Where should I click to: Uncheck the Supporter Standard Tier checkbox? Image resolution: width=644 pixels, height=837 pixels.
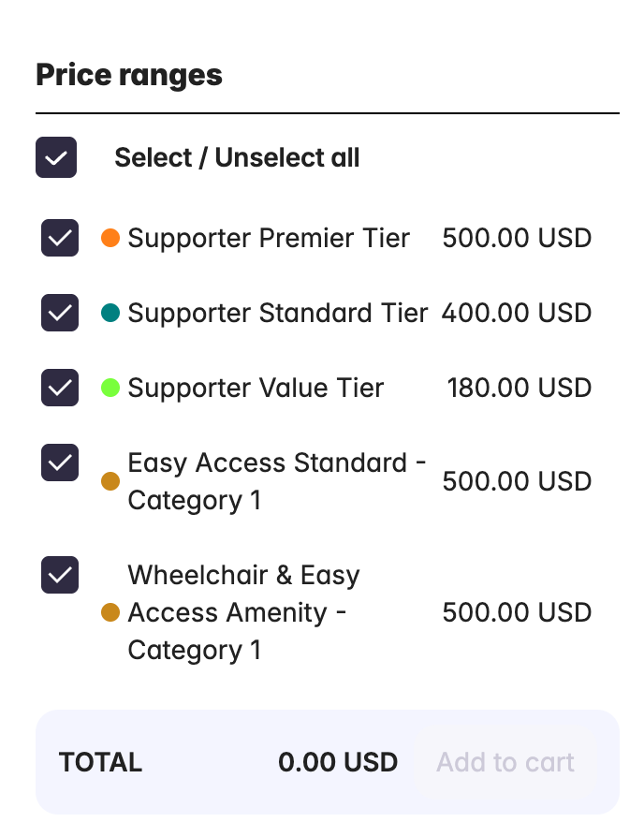tap(60, 313)
